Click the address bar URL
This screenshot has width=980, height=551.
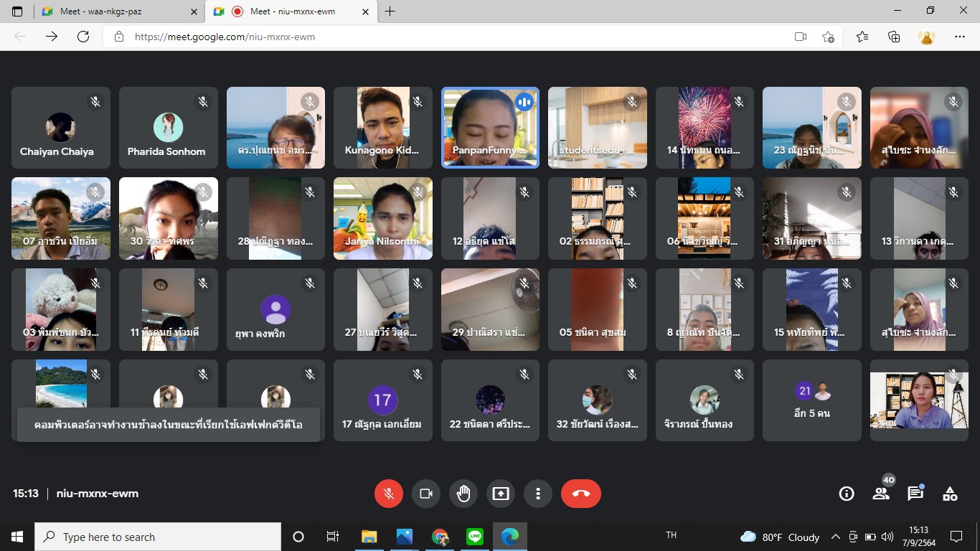coord(225,37)
